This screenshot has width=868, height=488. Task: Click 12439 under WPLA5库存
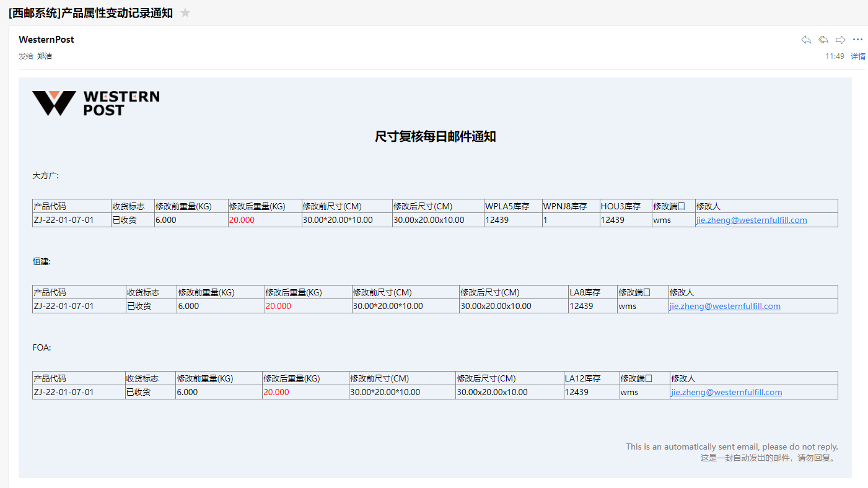click(x=497, y=220)
